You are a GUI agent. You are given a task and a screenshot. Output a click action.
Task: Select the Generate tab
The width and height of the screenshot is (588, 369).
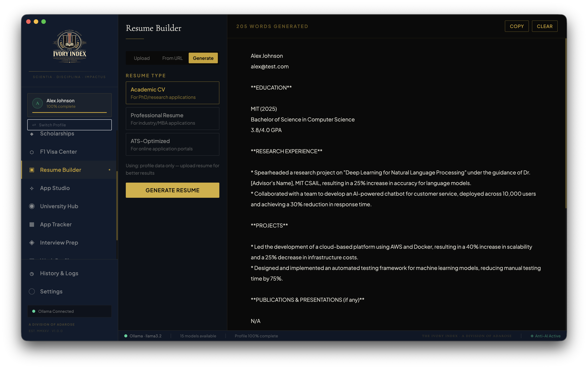point(203,58)
